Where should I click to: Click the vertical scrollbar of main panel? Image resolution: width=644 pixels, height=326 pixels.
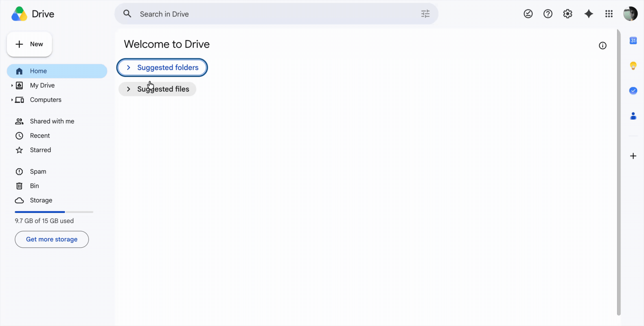pyautogui.click(x=619, y=172)
